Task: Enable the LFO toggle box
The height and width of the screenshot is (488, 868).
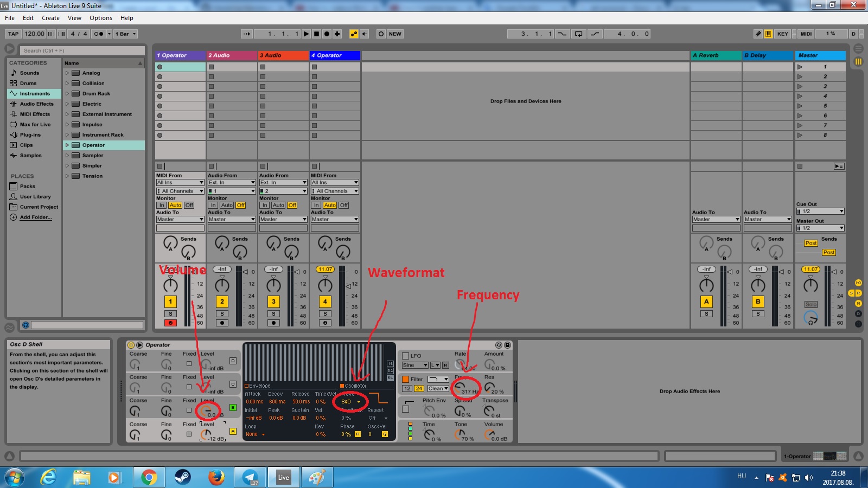Action: (405, 356)
